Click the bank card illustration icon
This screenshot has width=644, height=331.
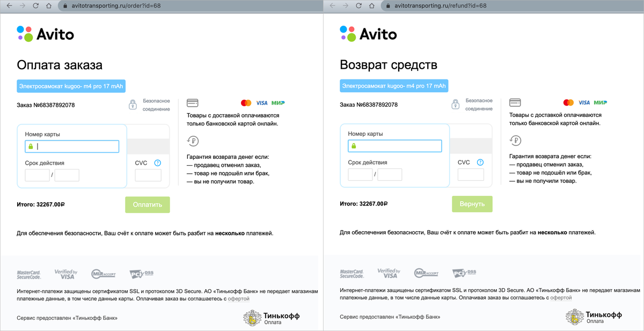click(192, 102)
